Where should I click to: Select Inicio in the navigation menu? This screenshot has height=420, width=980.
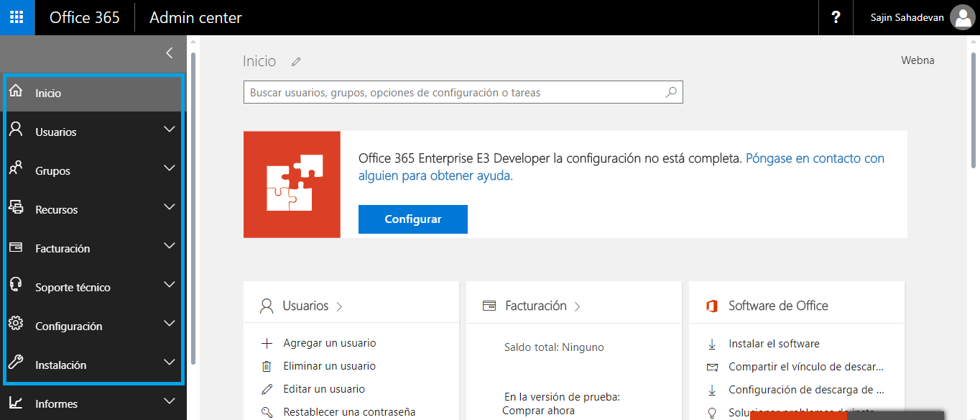(93, 93)
